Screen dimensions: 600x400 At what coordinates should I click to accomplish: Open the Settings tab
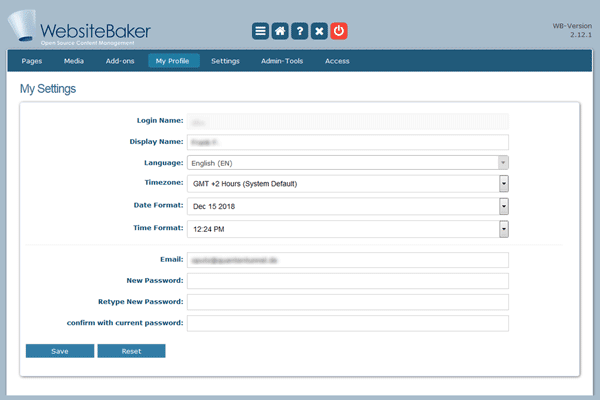pyautogui.click(x=225, y=61)
